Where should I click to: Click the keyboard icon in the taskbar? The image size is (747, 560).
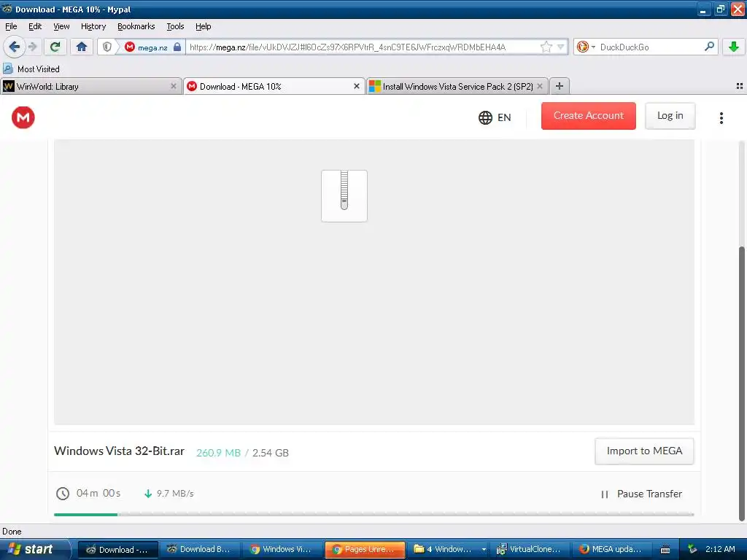(x=665, y=550)
